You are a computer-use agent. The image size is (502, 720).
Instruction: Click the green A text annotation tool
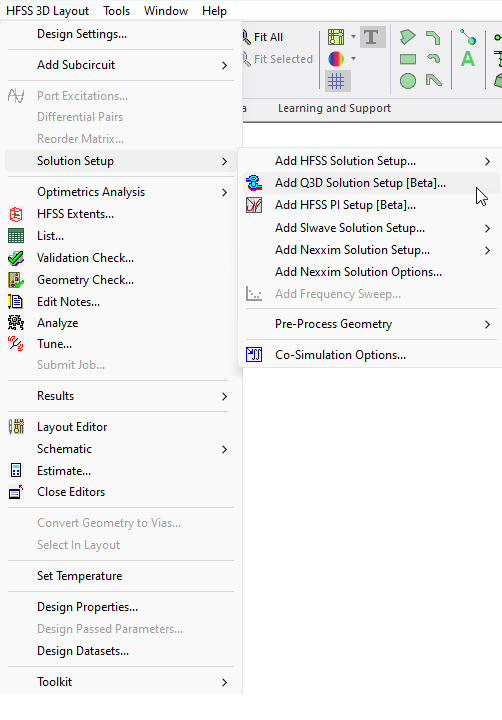tap(468, 59)
